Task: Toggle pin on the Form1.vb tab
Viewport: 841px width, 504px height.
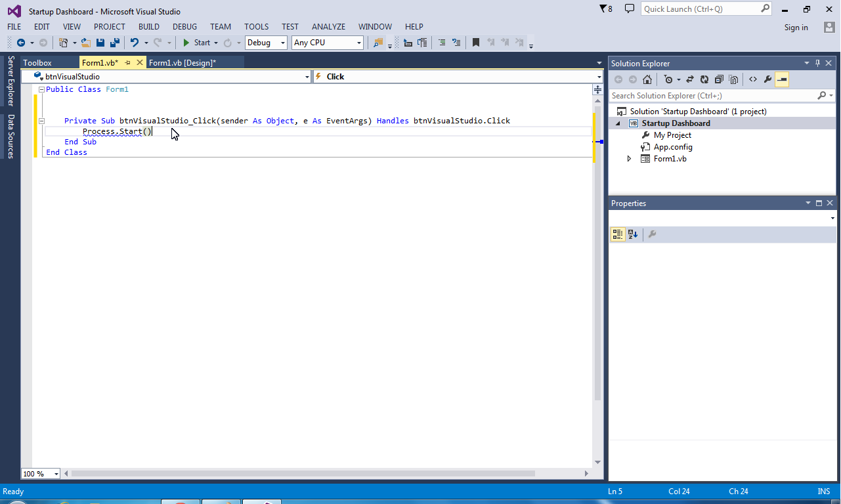Action: tap(128, 63)
